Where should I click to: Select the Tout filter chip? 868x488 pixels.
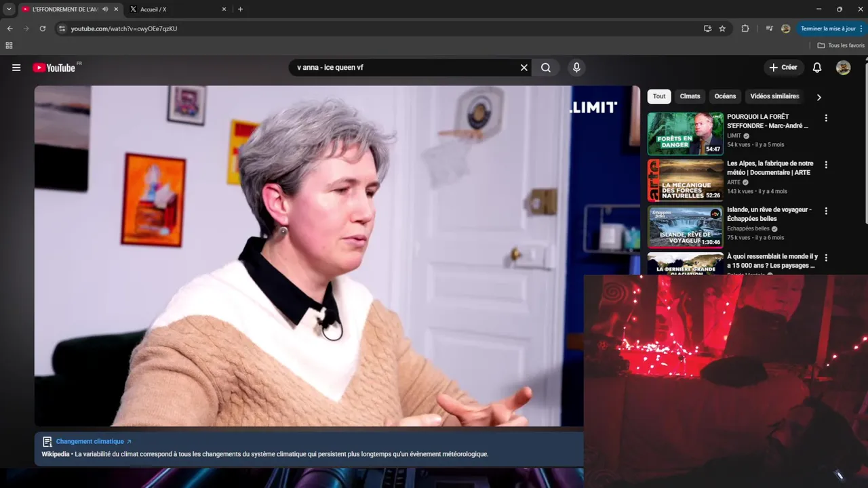(659, 96)
